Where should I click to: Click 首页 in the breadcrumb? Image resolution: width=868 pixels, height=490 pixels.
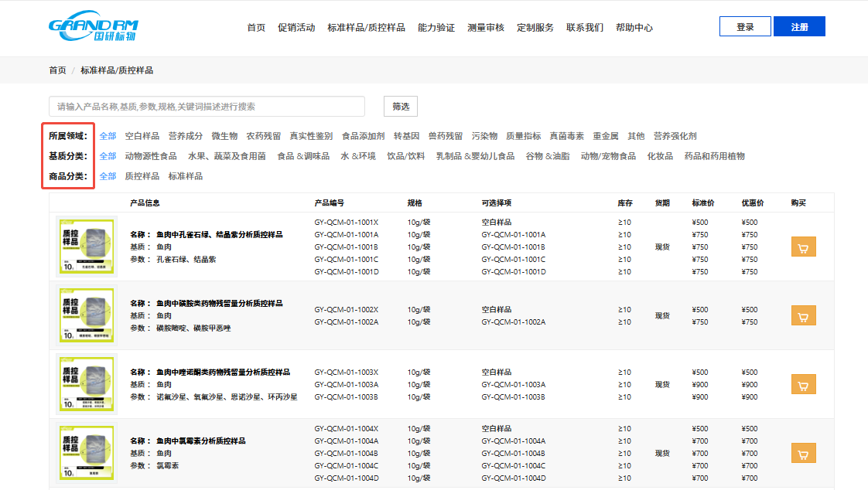tap(57, 70)
